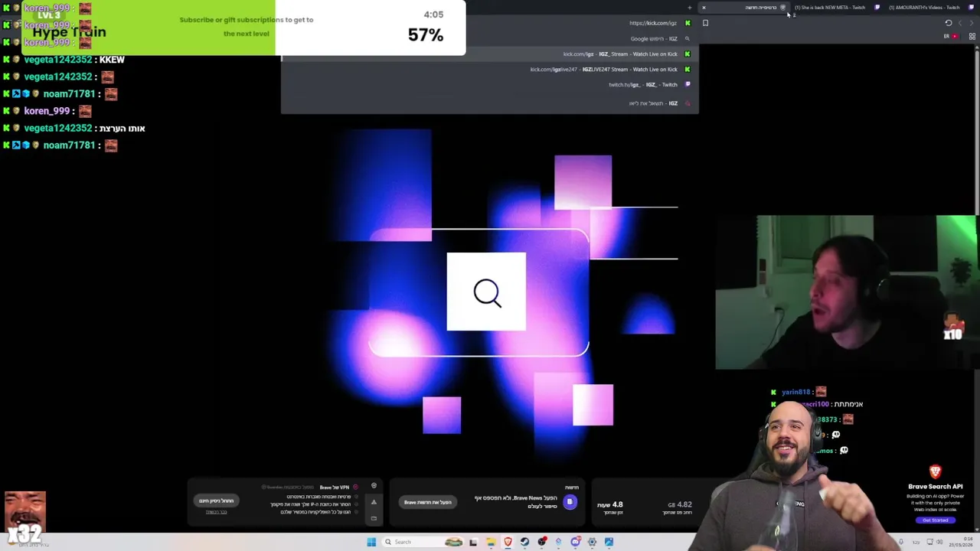This screenshot has height=551, width=980.
Task: Click the middle icon in VPN card sidebar
Action: 374,502
